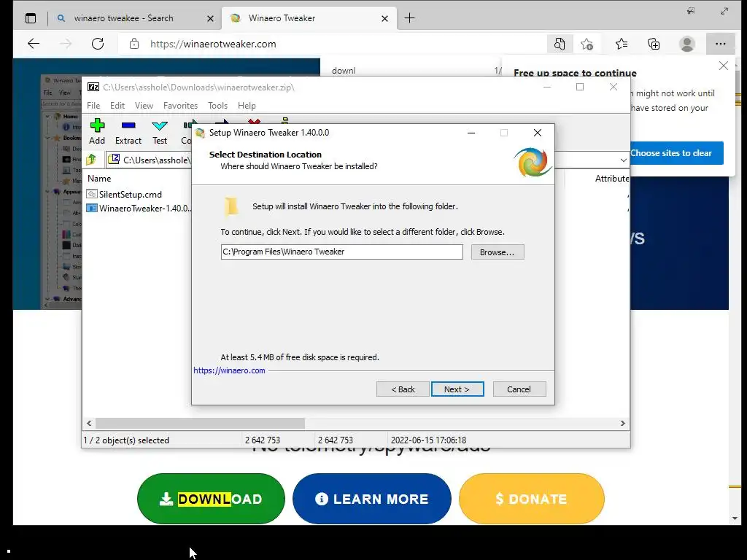The height and width of the screenshot is (560, 747).
Task: Open the Favorites list icon in Edge
Action: (622, 44)
